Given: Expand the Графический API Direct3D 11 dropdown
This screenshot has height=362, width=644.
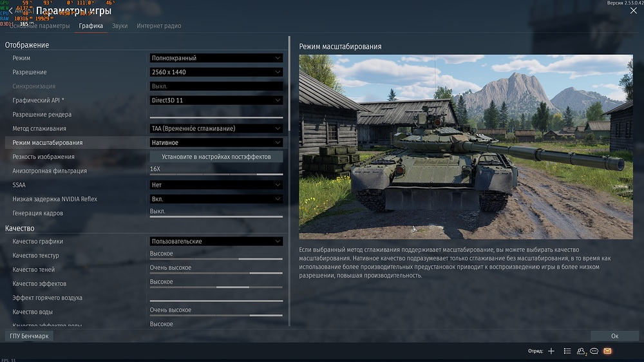Looking at the screenshot, I should [x=216, y=100].
